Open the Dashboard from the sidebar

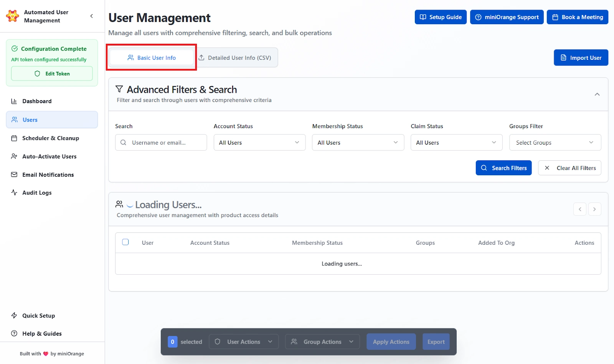coord(36,101)
